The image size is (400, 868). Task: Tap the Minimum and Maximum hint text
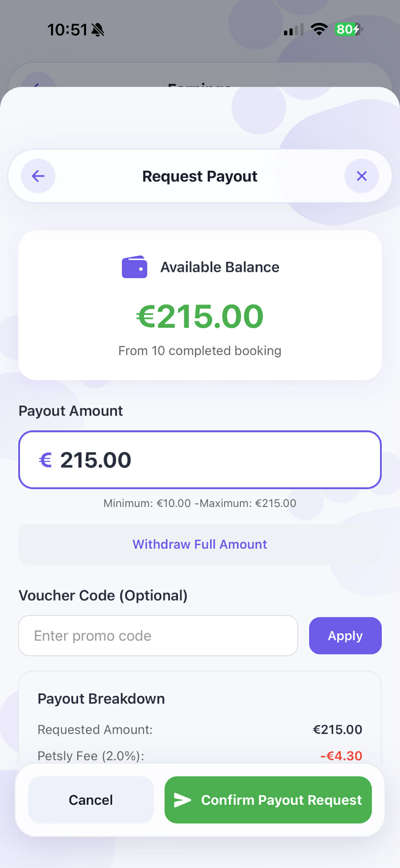coord(200,503)
